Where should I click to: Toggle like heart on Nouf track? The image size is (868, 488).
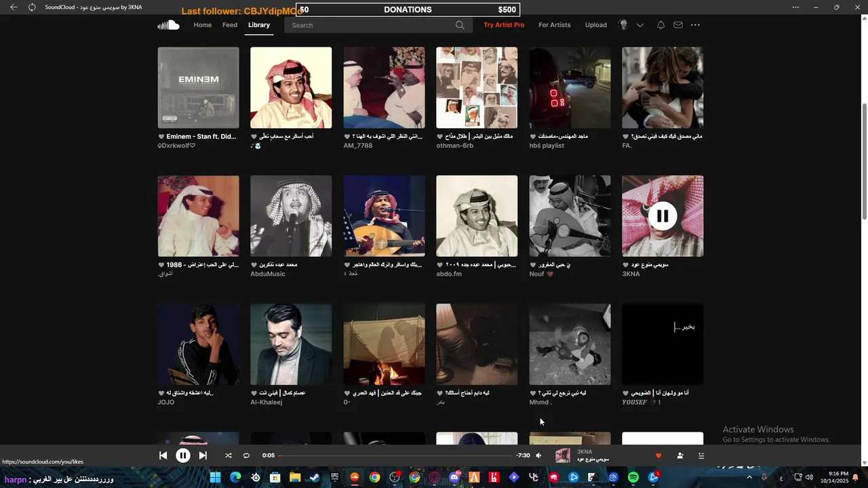coord(533,265)
